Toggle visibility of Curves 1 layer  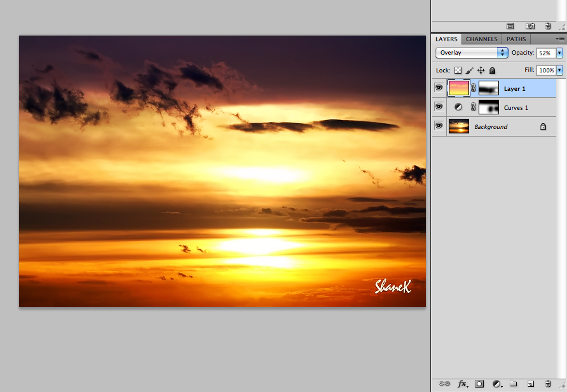tap(439, 107)
